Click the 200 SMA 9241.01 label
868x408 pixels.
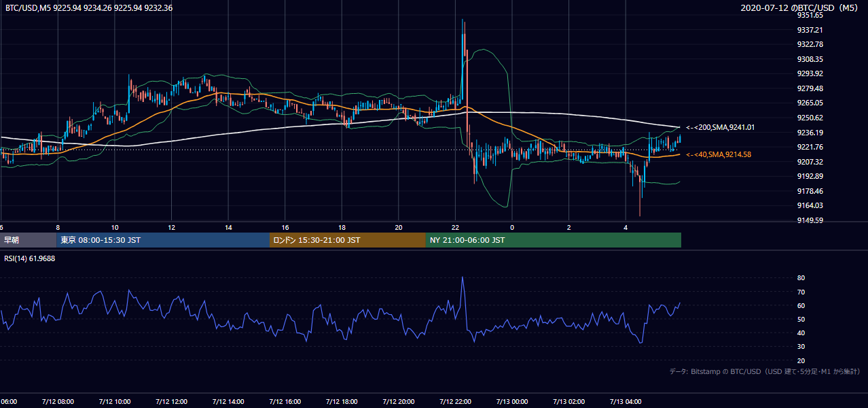tap(720, 127)
